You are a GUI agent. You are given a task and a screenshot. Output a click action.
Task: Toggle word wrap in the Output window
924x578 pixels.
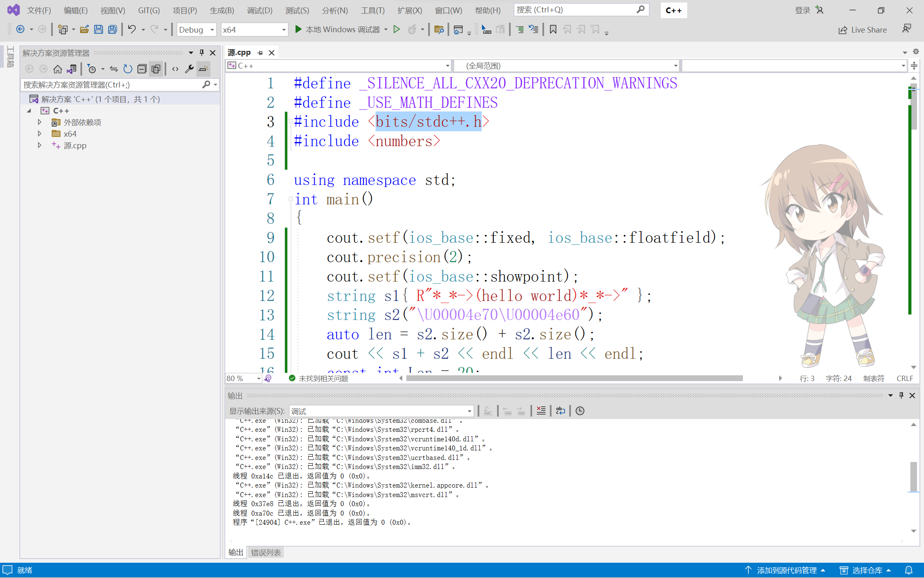561,411
